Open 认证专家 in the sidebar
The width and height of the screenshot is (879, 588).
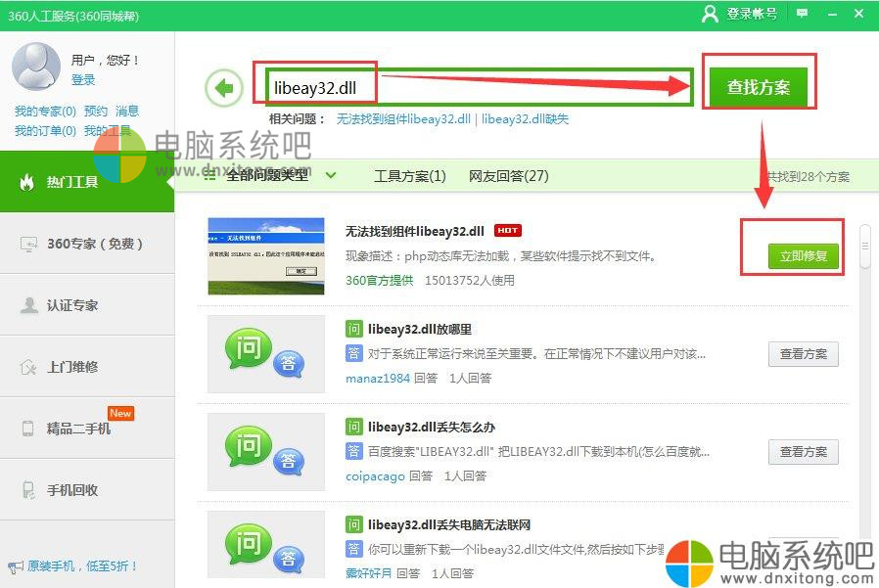pos(87,305)
